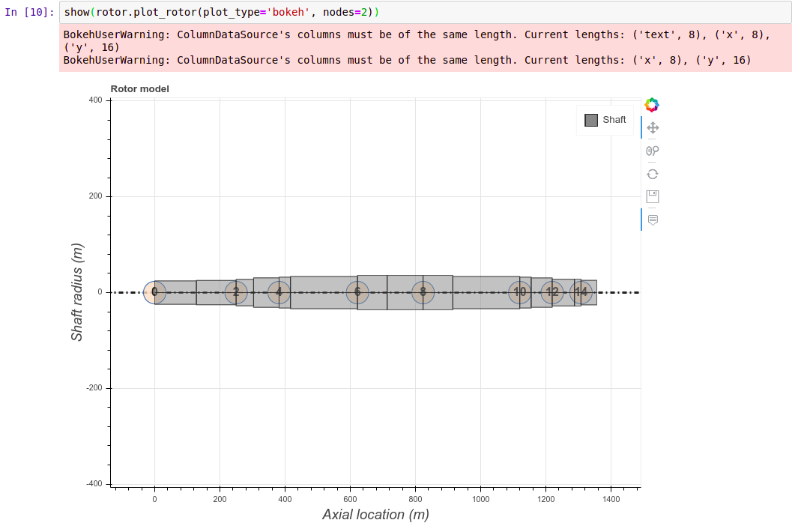Turn off the Hover inspector tool

point(652,219)
